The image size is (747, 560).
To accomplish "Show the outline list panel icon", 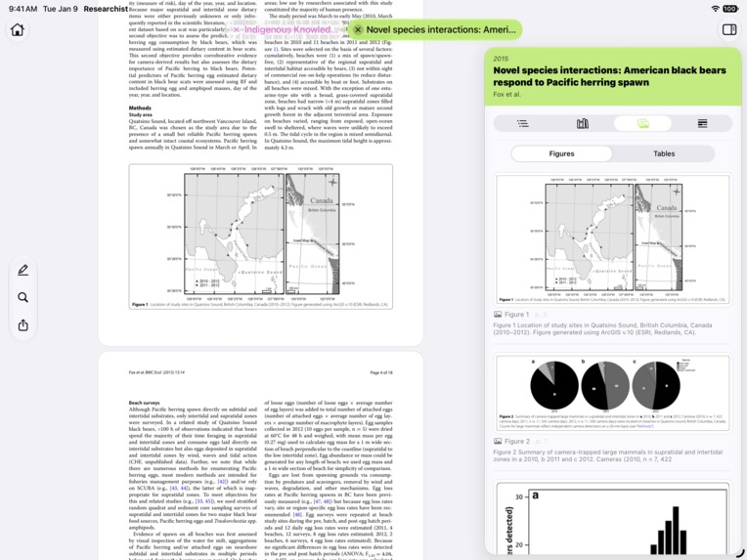I will click(x=523, y=124).
